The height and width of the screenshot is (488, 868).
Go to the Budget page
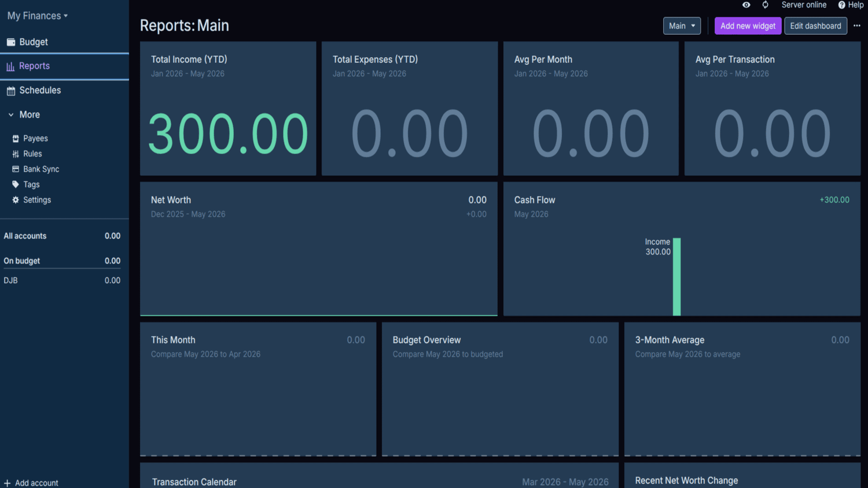pyautogui.click(x=64, y=42)
